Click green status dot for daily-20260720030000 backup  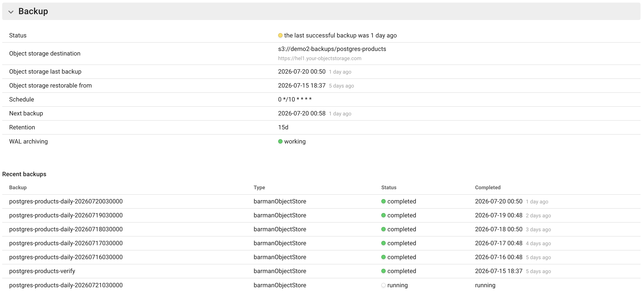tap(383, 201)
